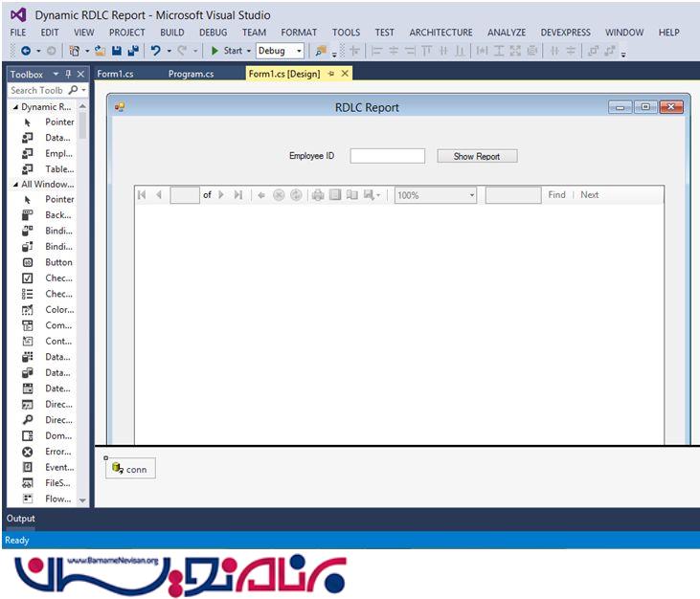Image resolution: width=700 pixels, height=599 pixels.
Task: Click the Save All toolbar icon
Action: coord(132,51)
